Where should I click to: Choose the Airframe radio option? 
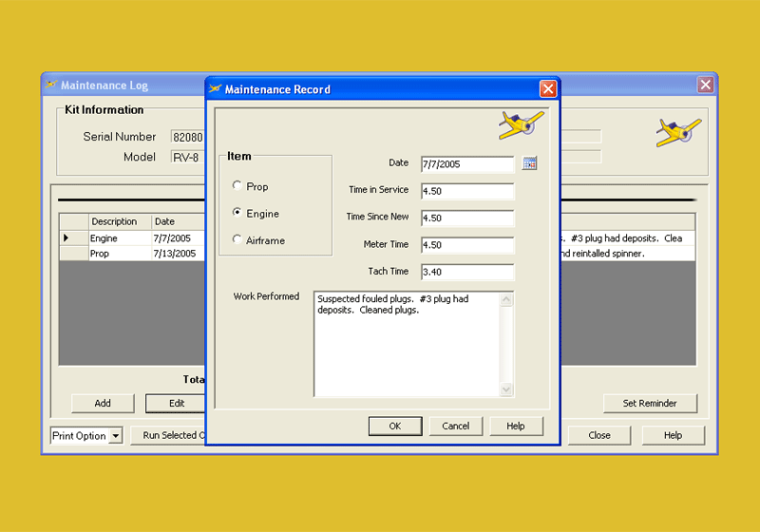pos(237,240)
